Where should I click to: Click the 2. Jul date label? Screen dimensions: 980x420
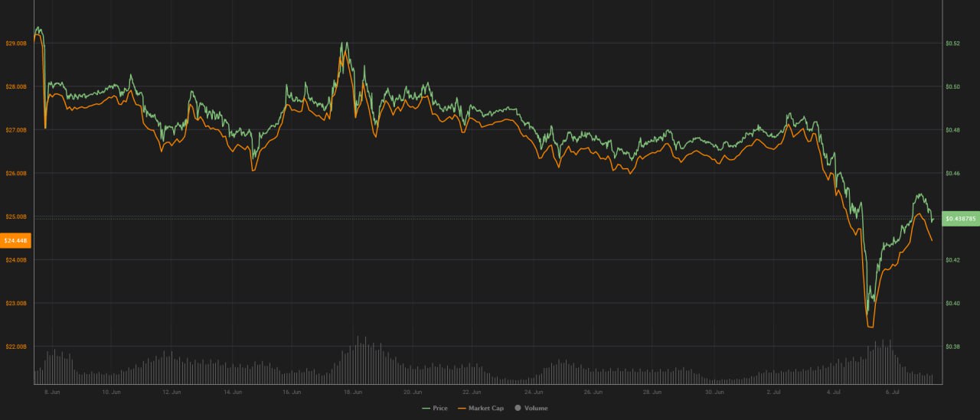[x=775, y=392]
